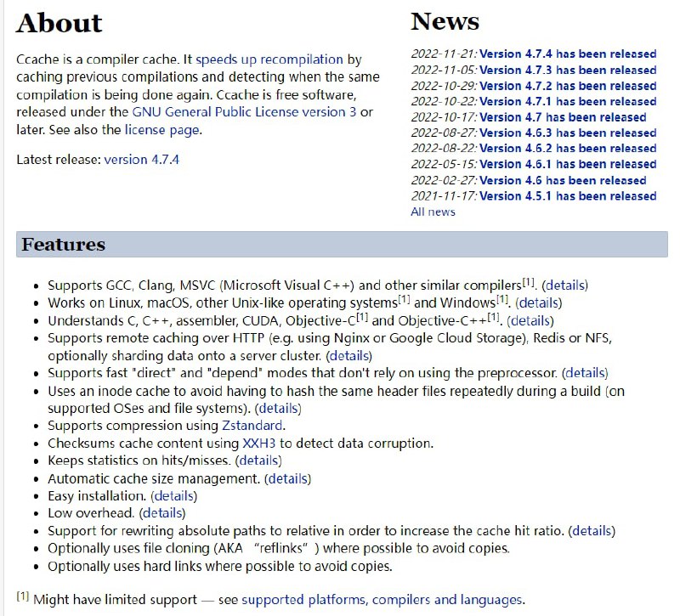Read Version 4.7.4 release news
Image resolution: width=680 pixels, height=616 pixels.
(x=567, y=54)
